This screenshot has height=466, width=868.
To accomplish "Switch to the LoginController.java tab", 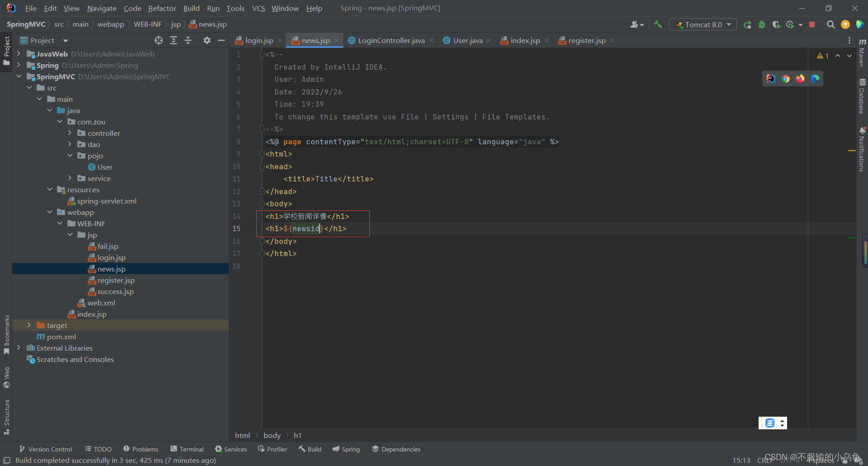I will coord(391,40).
